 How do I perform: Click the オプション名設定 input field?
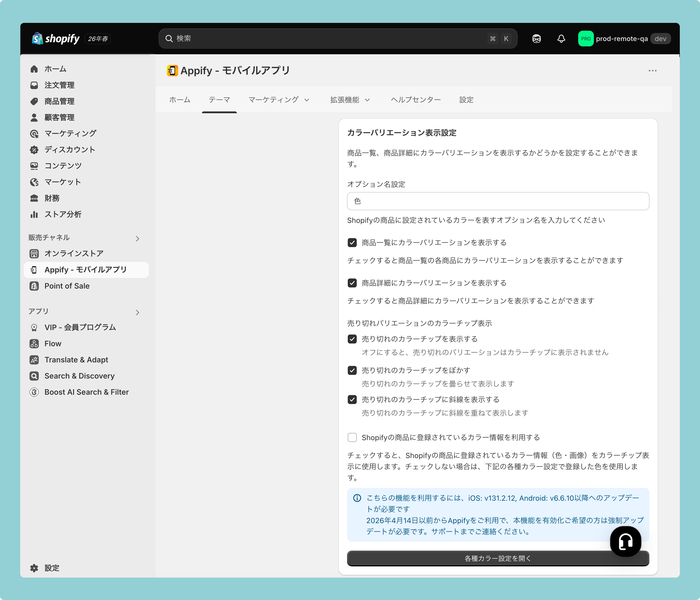pyautogui.click(x=498, y=201)
